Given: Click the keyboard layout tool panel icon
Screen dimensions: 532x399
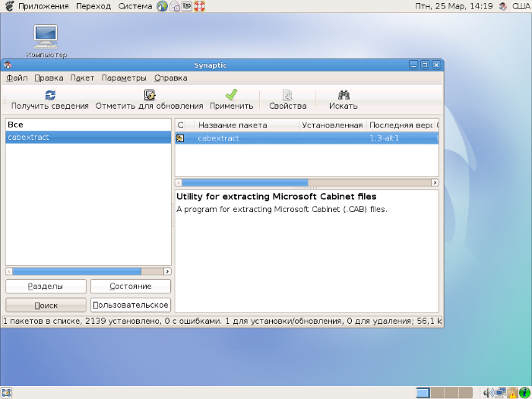Looking at the screenshot, I should pyautogui.click(x=187, y=6).
